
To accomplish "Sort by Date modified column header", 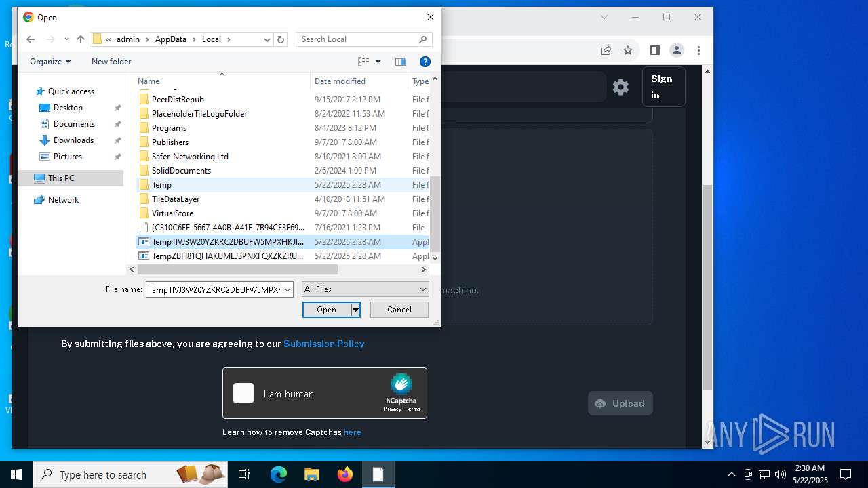I will tap(340, 81).
